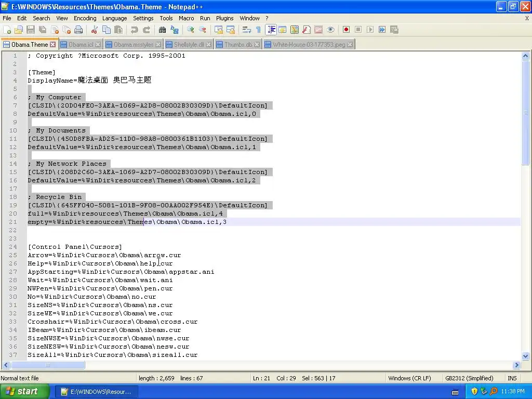Open Find with the binoculars icon

pyautogui.click(x=162, y=30)
